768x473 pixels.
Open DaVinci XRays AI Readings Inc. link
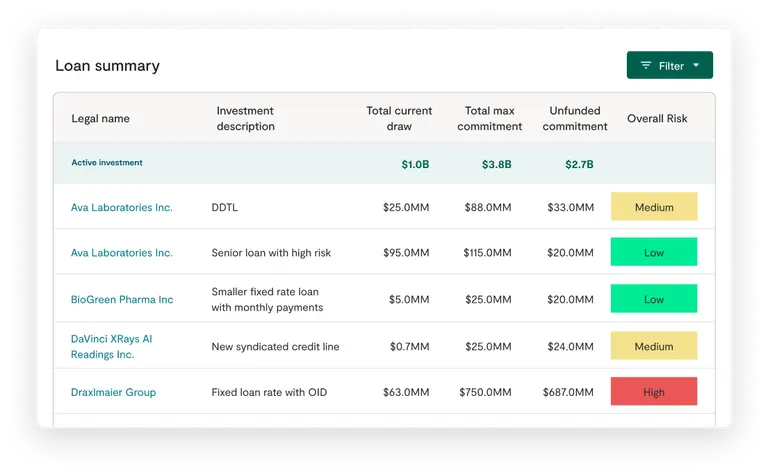click(112, 347)
